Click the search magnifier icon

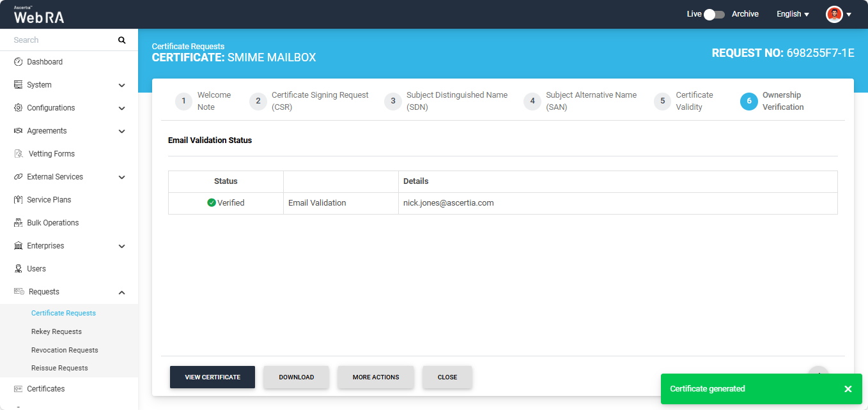click(x=122, y=40)
